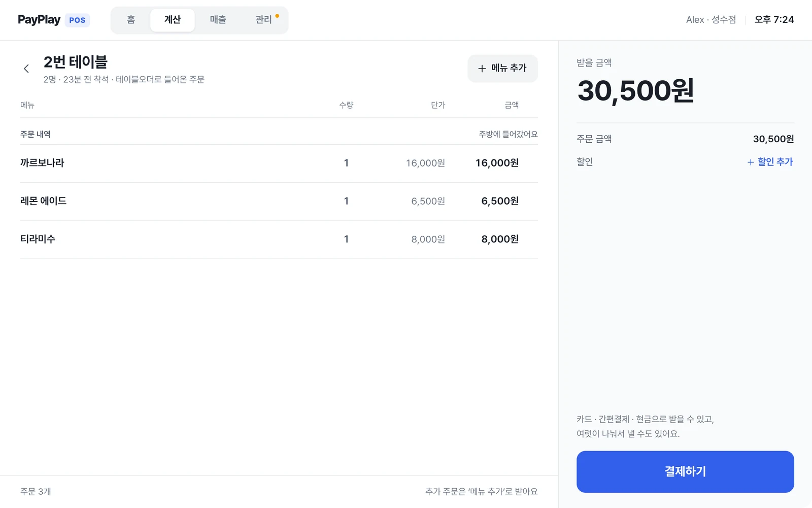Click the Alex · 성수점 account label

[x=711, y=20]
